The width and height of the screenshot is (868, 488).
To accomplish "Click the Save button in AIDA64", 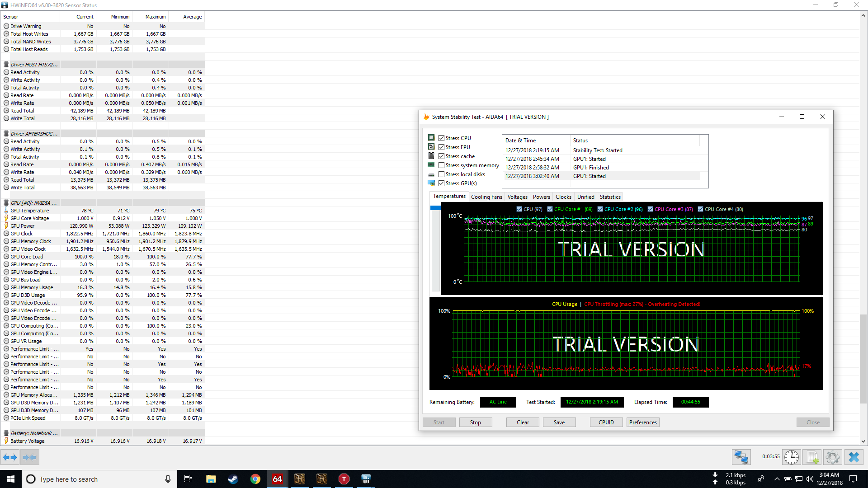I will click(559, 422).
